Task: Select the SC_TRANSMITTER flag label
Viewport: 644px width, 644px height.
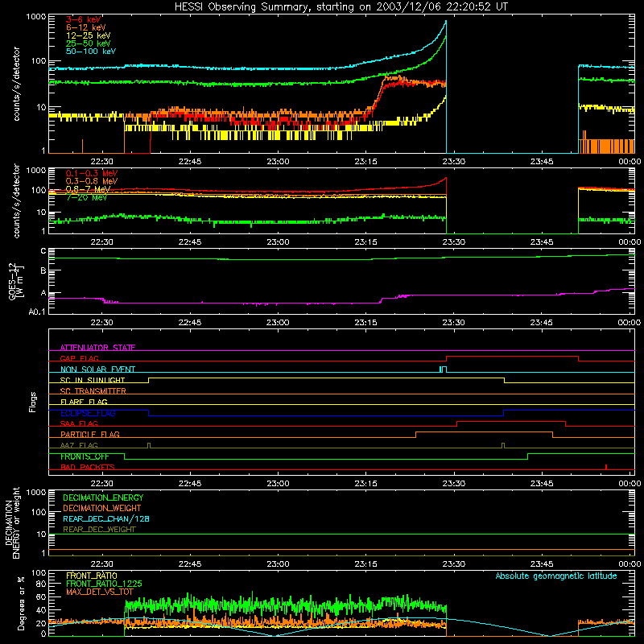Action: 93,391
